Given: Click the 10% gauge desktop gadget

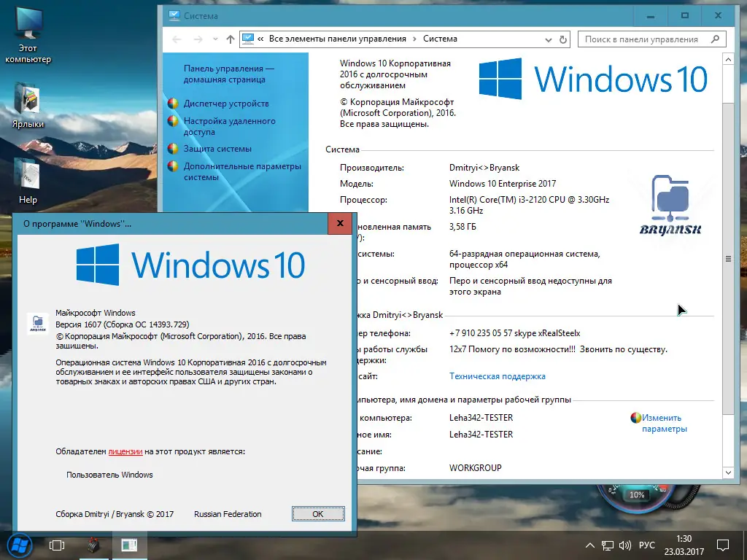Looking at the screenshot, I should coord(637,496).
